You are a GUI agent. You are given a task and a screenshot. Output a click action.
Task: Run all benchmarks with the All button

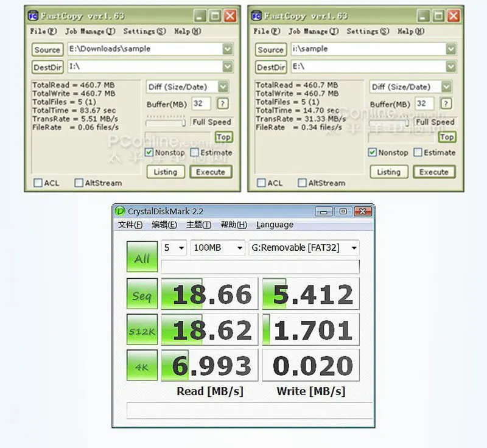(142, 257)
